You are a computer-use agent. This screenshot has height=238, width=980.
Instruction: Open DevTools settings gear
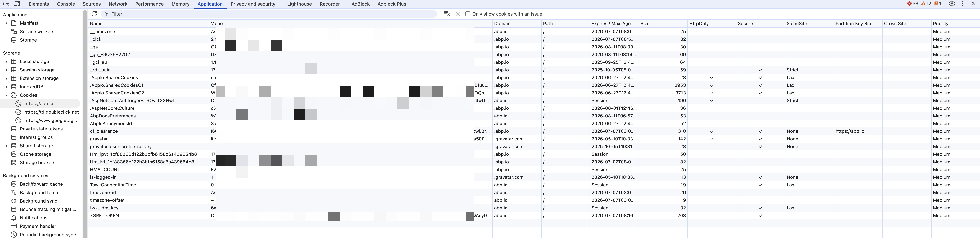[952, 4]
